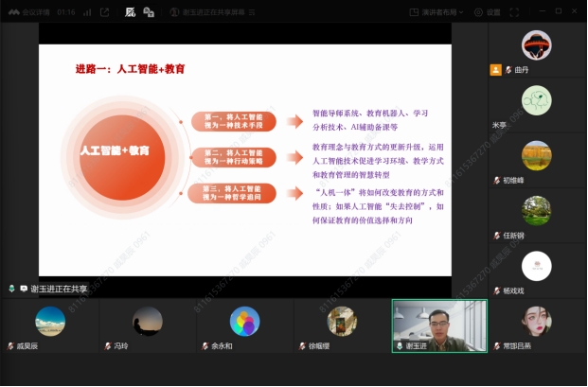Viewport: 588px width, 387px height.
Task: Select 曲丹's participant avatar
Action: point(537,44)
